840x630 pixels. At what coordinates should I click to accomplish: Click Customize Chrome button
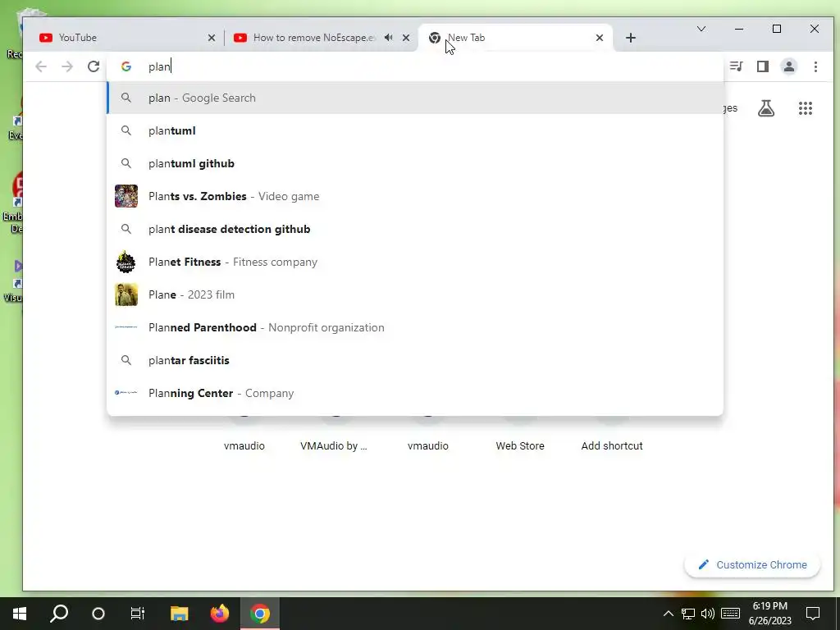point(752,565)
